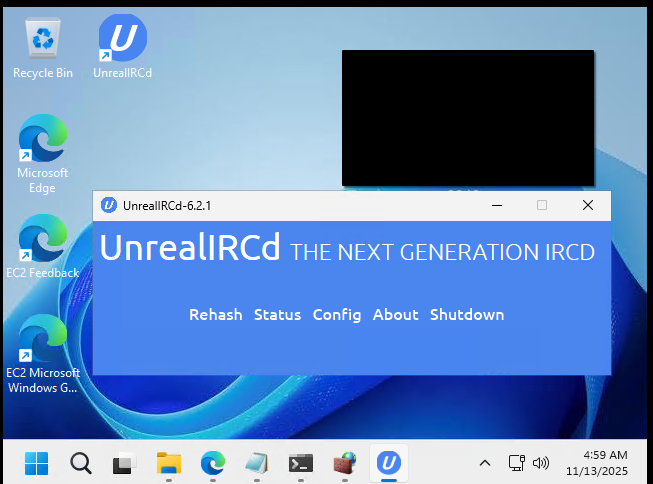Image resolution: width=653 pixels, height=484 pixels.
Task: Click the Edge icon in the taskbar
Action: click(212, 463)
